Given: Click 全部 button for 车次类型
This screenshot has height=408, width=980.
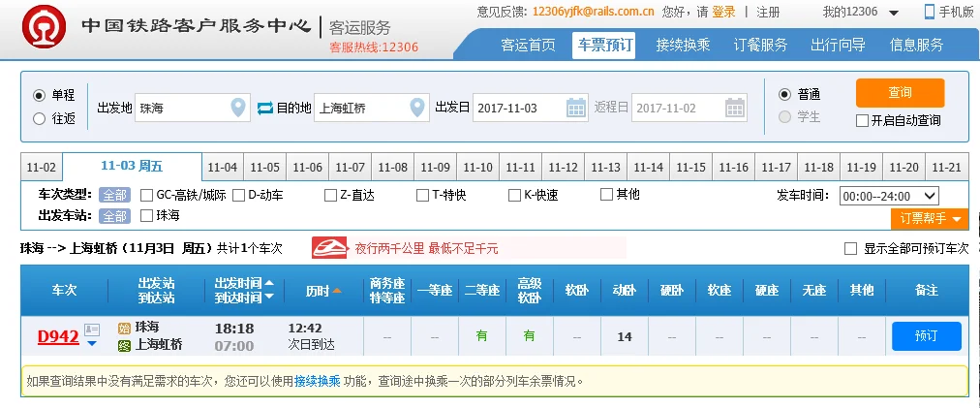Looking at the screenshot, I should [x=114, y=195].
